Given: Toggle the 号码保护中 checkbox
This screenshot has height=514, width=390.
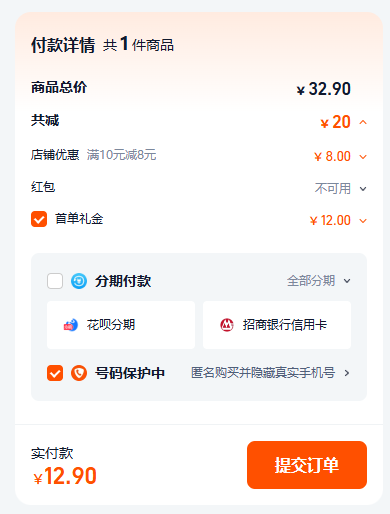Looking at the screenshot, I should click(55, 373).
